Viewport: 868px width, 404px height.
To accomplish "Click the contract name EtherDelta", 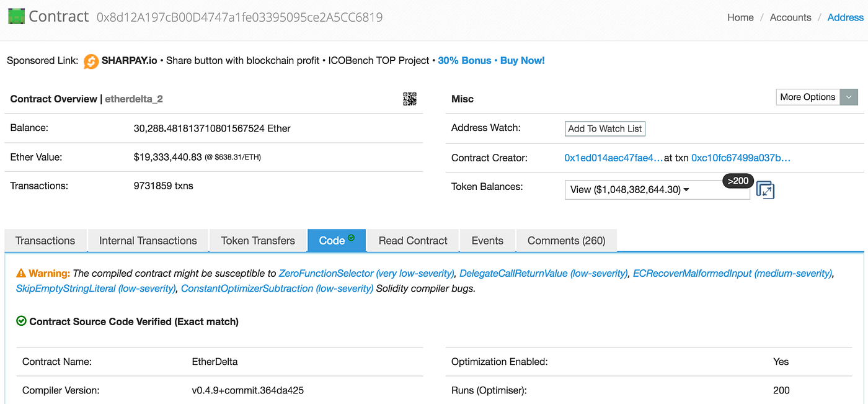I will click(x=215, y=362).
